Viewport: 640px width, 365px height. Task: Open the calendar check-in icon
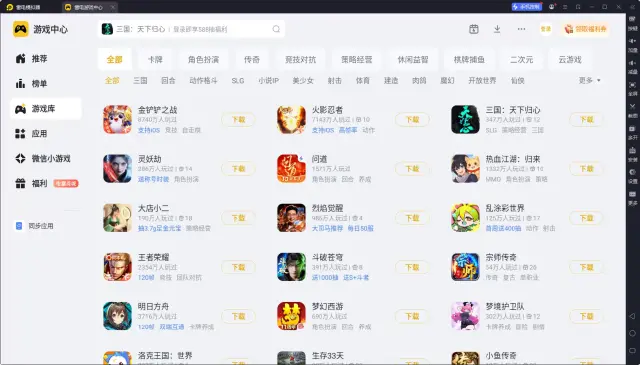[473, 29]
